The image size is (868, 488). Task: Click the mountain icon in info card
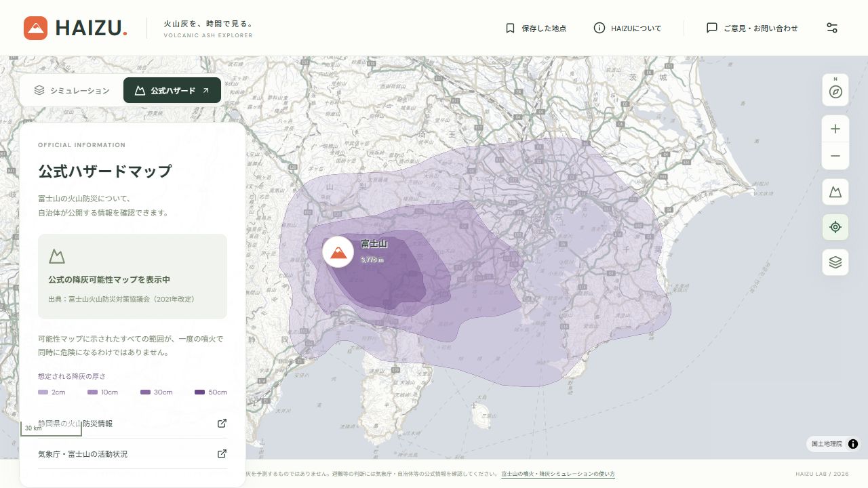pyautogui.click(x=57, y=256)
